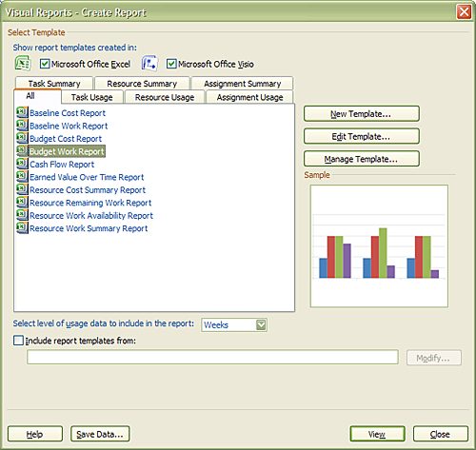Switch to the Task Usage tab
Viewport: 476px width, 450px height.
pyautogui.click(x=92, y=97)
